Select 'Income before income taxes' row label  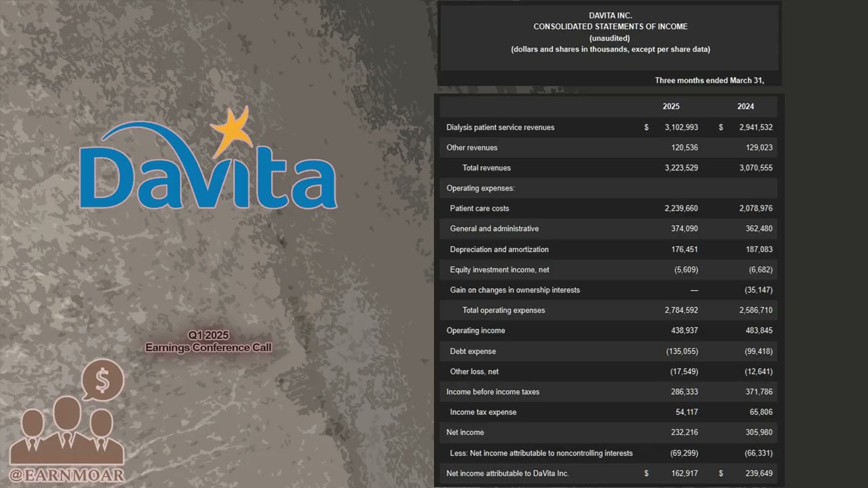click(x=493, y=392)
